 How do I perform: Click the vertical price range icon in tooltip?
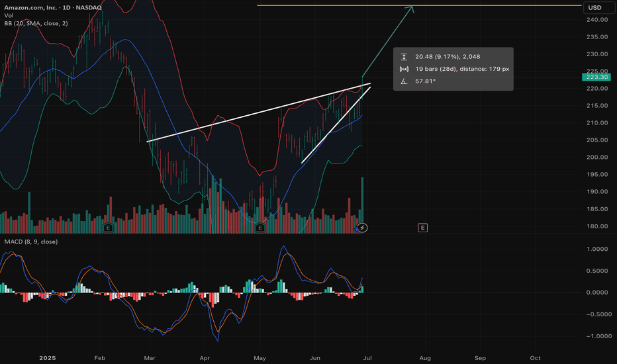coord(404,57)
